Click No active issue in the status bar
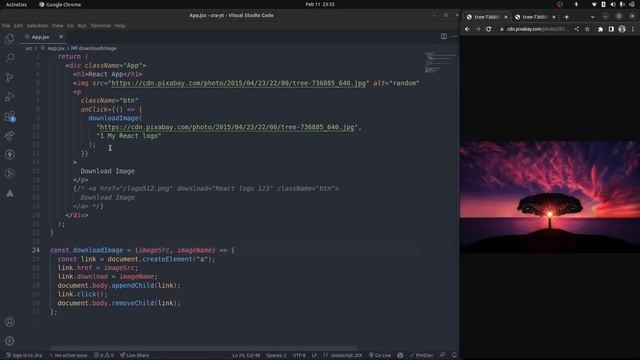The width and height of the screenshot is (640, 360). tap(69, 356)
